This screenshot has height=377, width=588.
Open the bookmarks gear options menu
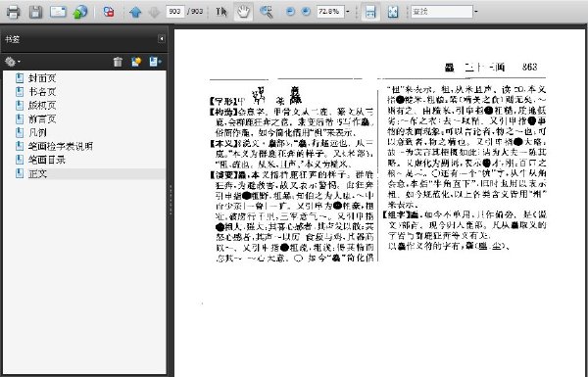(x=12, y=62)
